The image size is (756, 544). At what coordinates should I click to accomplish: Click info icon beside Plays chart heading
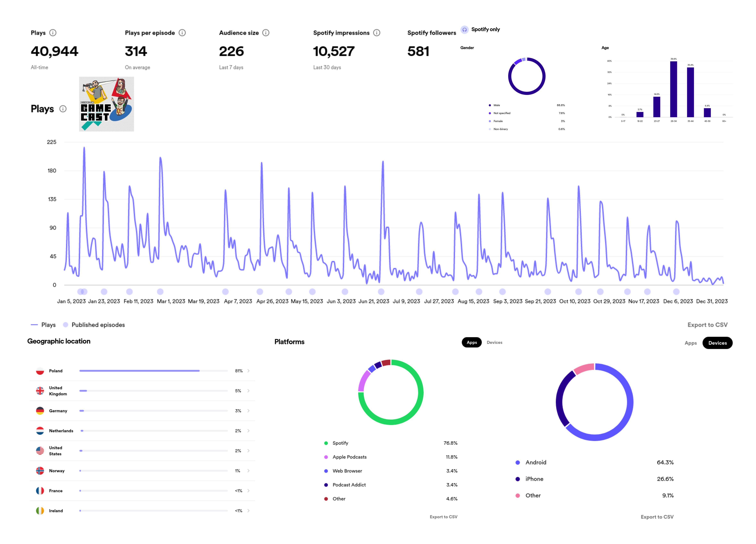tap(63, 109)
